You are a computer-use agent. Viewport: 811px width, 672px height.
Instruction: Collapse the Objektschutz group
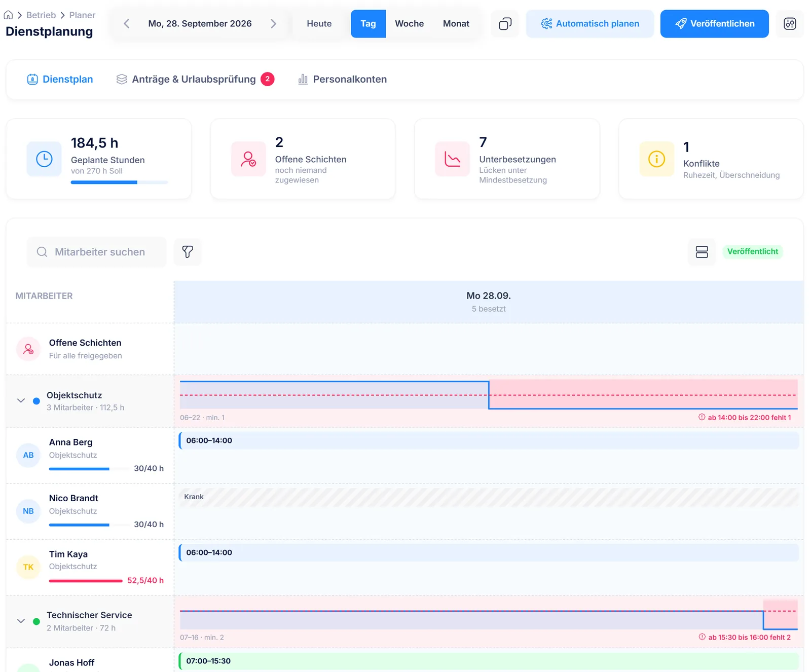click(x=21, y=401)
